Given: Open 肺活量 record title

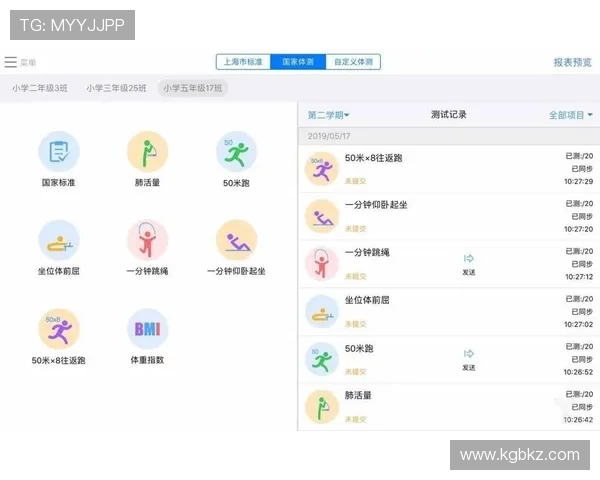Looking at the screenshot, I should pyautogui.click(x=358, y=395).
